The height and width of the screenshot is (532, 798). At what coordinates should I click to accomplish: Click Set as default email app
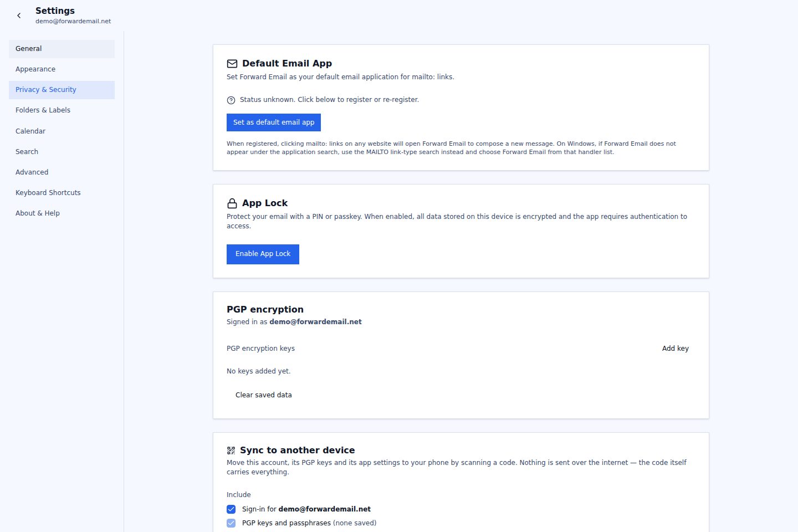(274, 122)
